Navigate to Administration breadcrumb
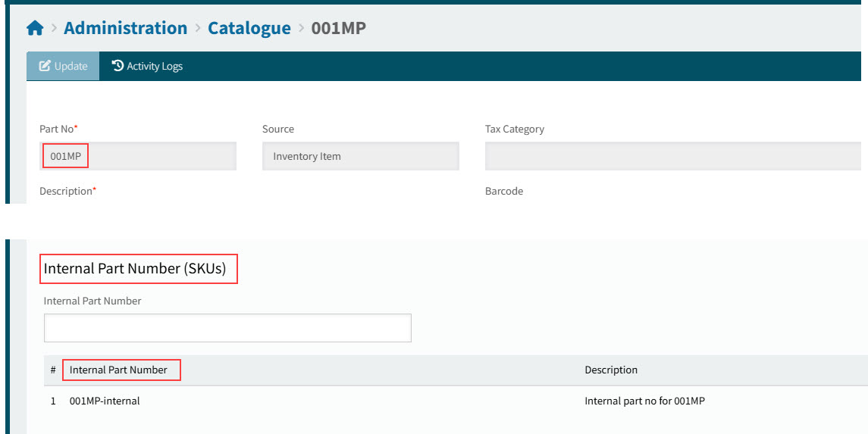868x434 pixels. 125,28
